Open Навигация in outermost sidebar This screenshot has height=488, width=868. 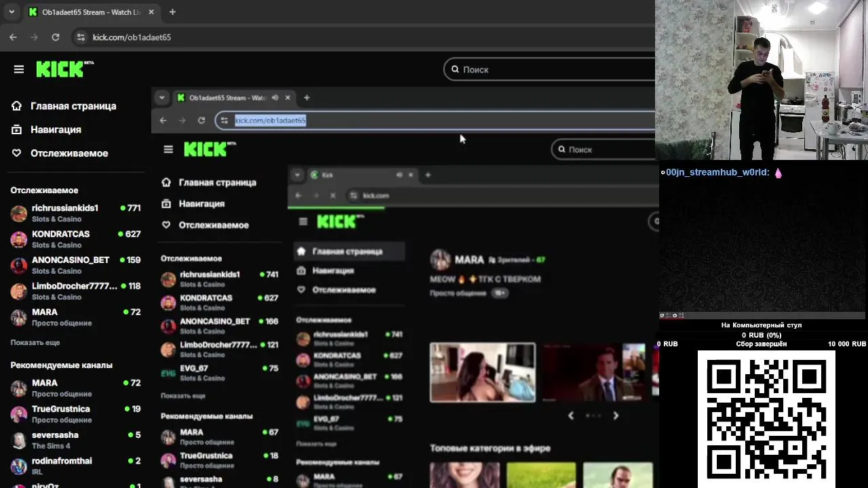tap(56, 129)
